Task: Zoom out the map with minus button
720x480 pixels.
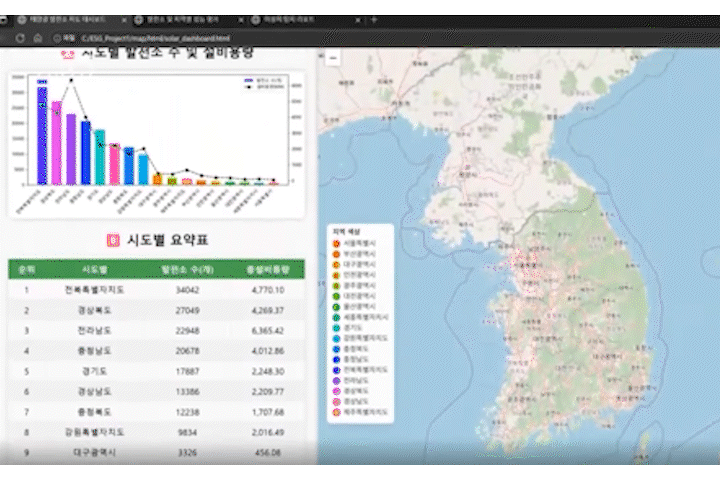Action: (x=333, y=58)
